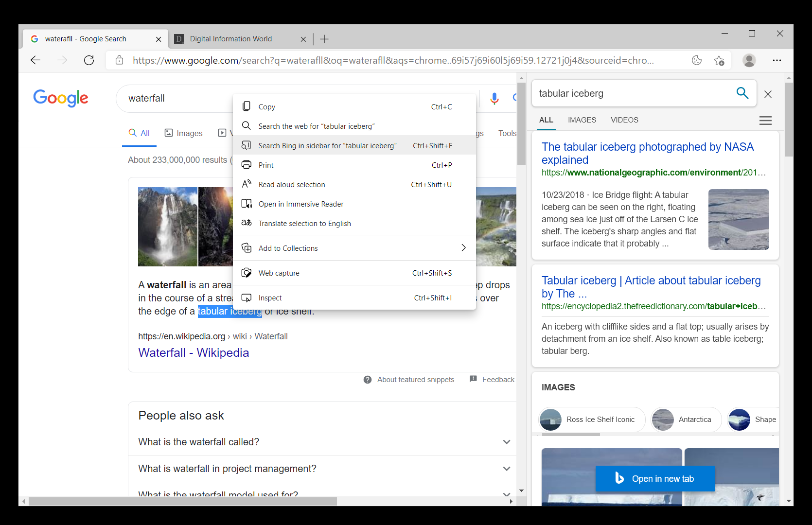Open the Waterfall Wikipedia result link
This screenshot has width=812, height=525.
coord(193,352)
